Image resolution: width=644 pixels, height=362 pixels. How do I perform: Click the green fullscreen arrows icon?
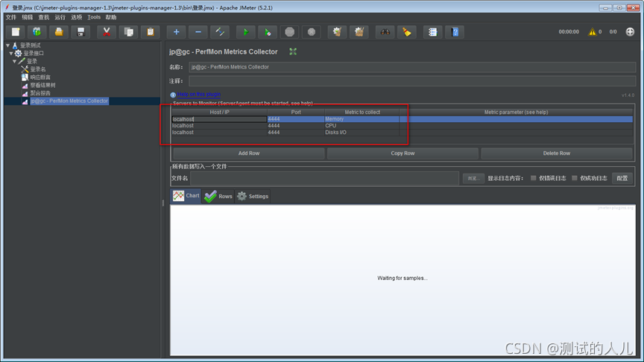pyautogui.click(x=293, y=51)
